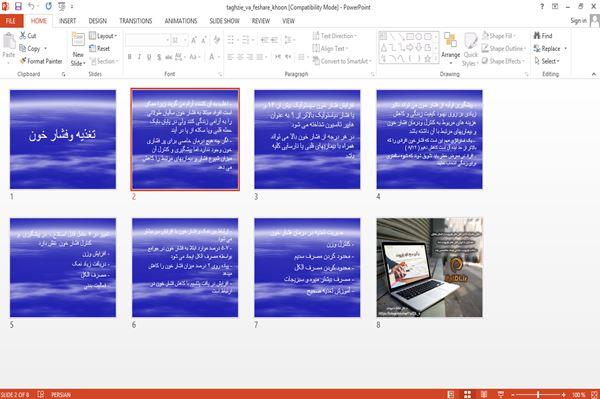Open PowerPoint Help
This screenshot has height=399, width=600.
[542, 7]
